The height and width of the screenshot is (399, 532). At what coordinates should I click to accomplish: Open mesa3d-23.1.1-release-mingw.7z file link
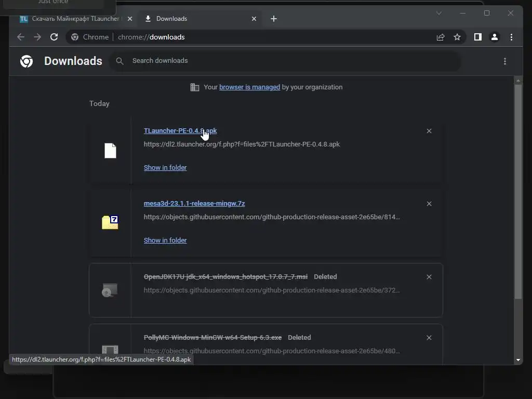pyautogui.click(x=194, y=203)
